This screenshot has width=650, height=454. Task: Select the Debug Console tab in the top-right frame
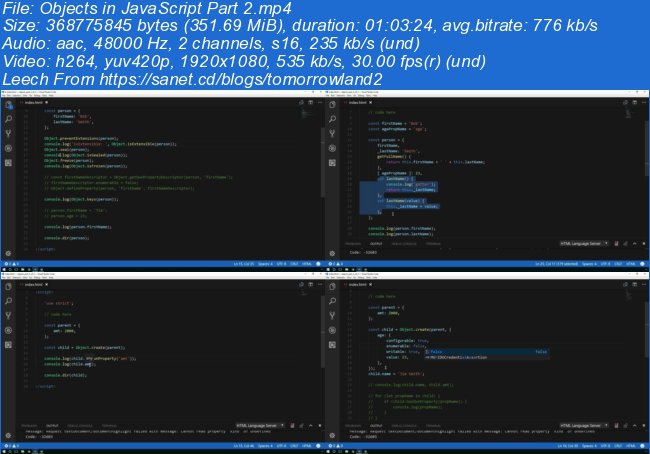[404, 244]
